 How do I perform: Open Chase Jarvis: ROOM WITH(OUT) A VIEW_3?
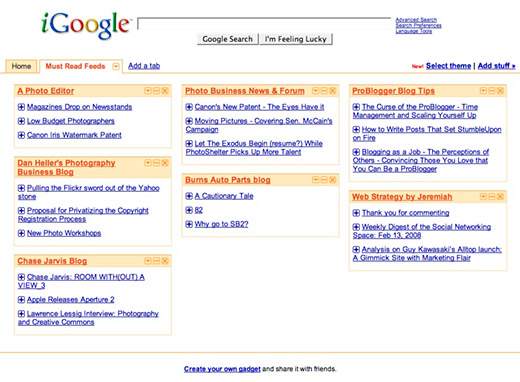click(81, 281)
